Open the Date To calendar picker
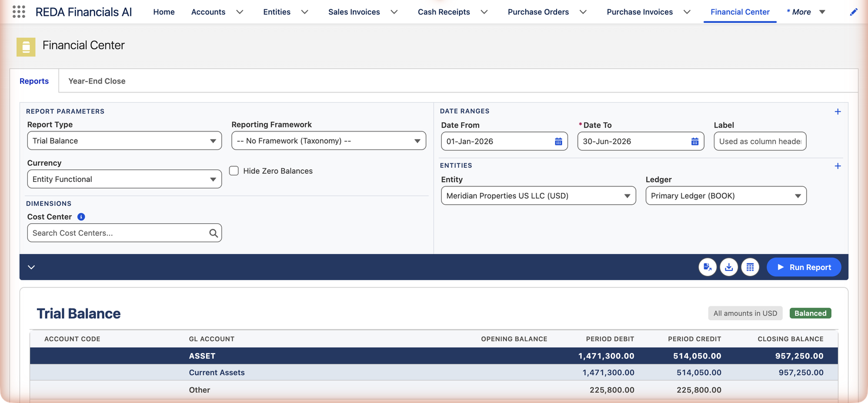 click(694, 142)
